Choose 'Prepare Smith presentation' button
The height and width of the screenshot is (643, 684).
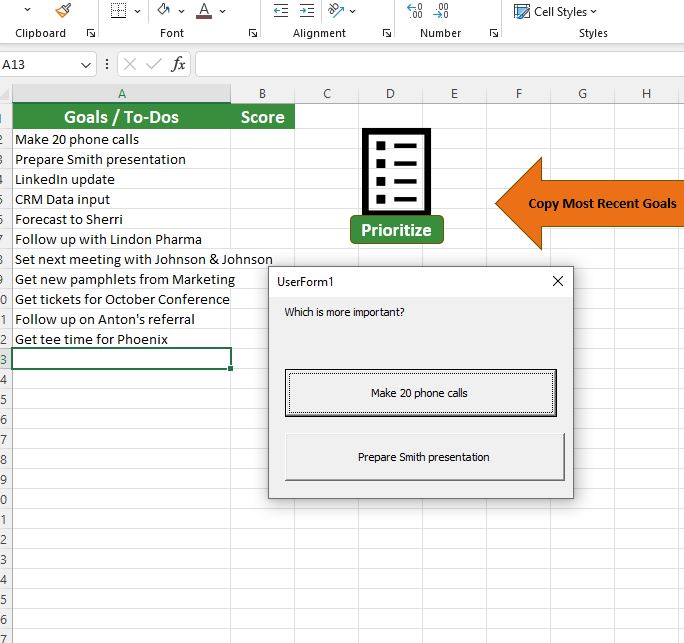424,457
